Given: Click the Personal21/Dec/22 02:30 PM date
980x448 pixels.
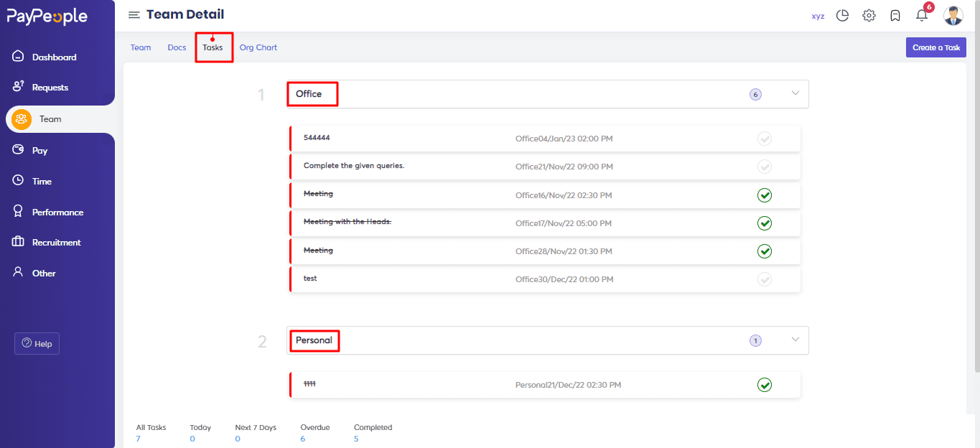Looking at the screenshot, I should coord(569,385).
